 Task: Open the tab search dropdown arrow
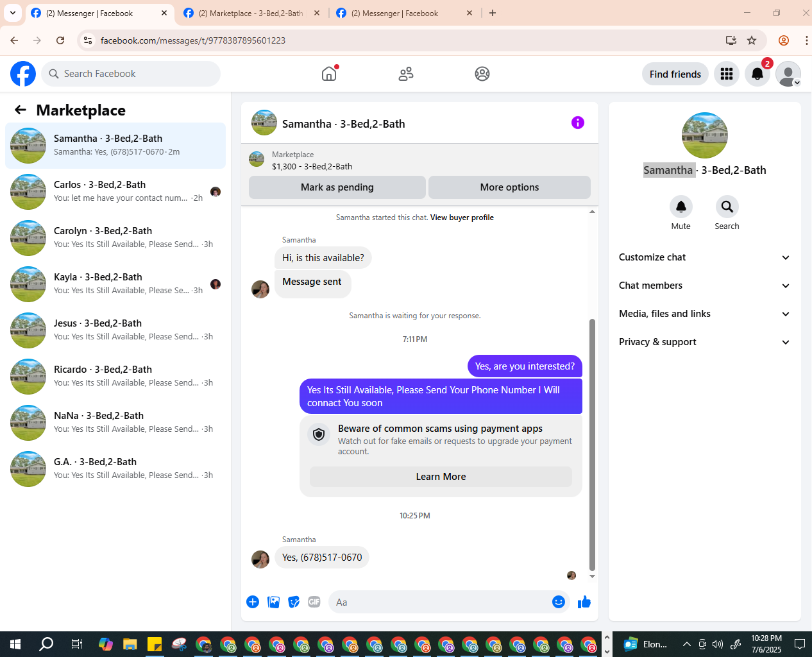click(x=13, y=13)
